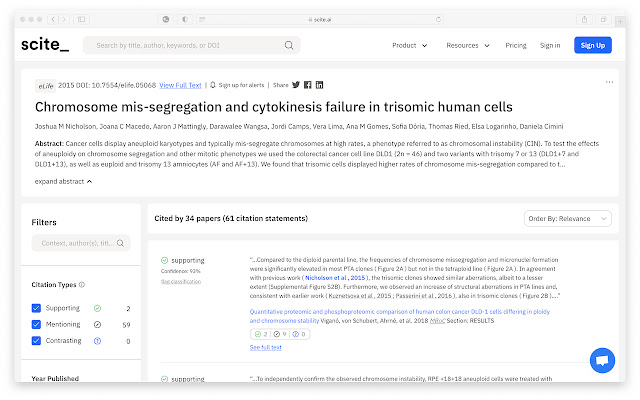Image resolution: width=640 pixels, height=400 pixels.
Task: Expand the Product menu
Action: [408, 45]
